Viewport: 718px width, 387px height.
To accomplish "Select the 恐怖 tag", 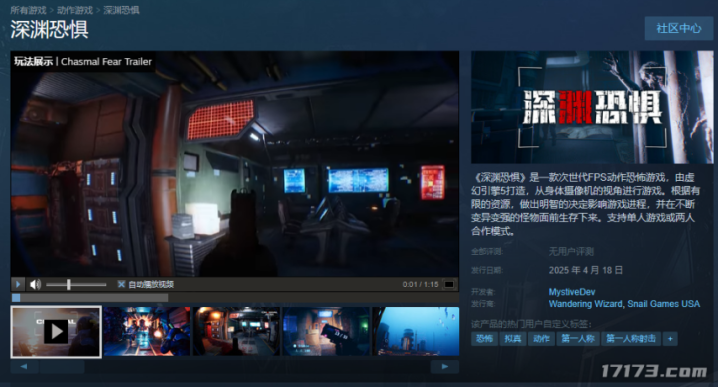I will pyautogui.click(x=484, y=339).
